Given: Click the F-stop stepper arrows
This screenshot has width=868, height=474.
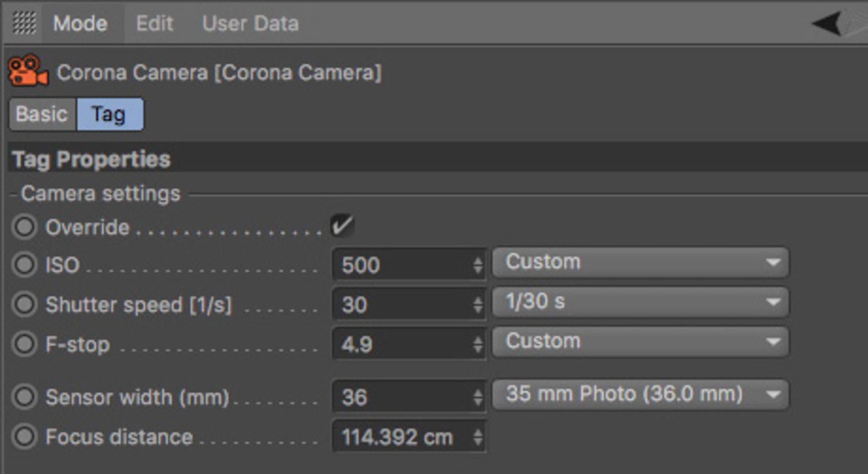Looking at the screenshot, I should tap(478, 345).
